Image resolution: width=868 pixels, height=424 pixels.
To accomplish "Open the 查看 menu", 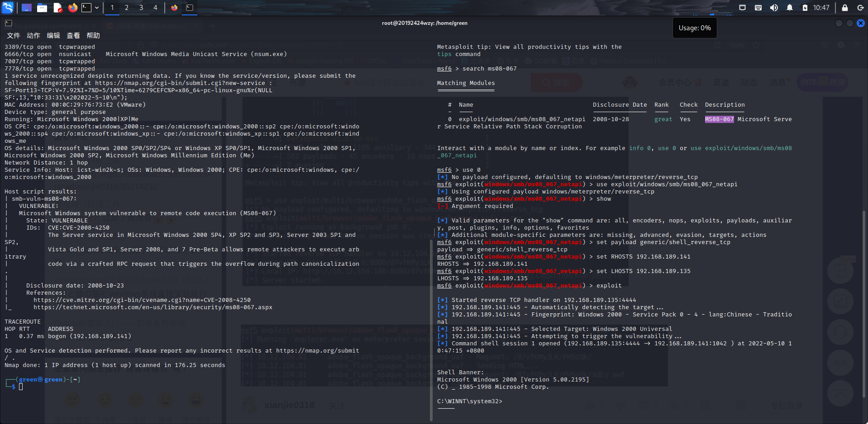I will [73, 36].
